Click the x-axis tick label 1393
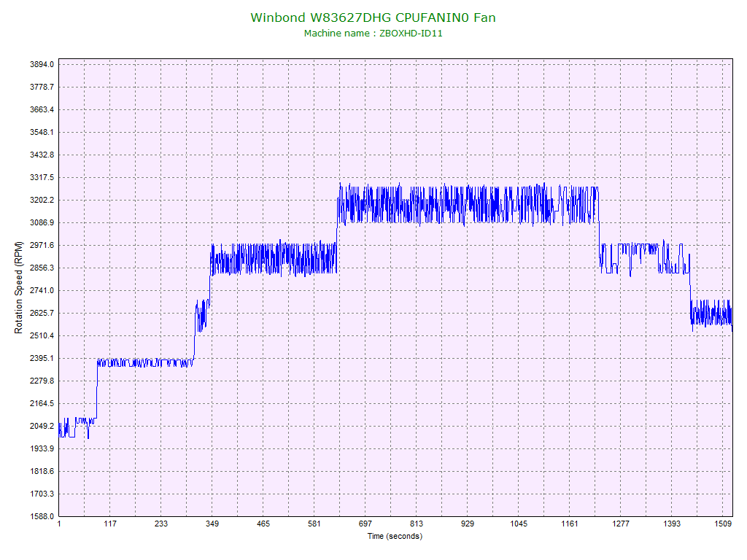 pyautogui.click(x=672, y=524)
